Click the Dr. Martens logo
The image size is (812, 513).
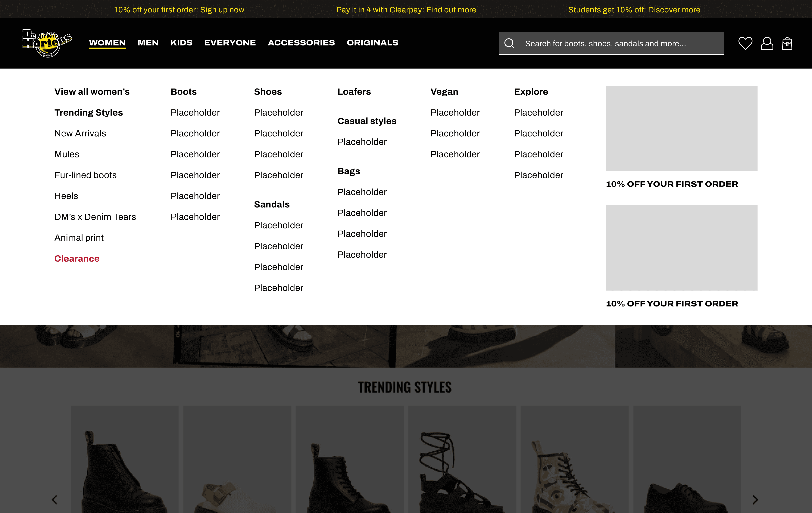click(47, 43)
